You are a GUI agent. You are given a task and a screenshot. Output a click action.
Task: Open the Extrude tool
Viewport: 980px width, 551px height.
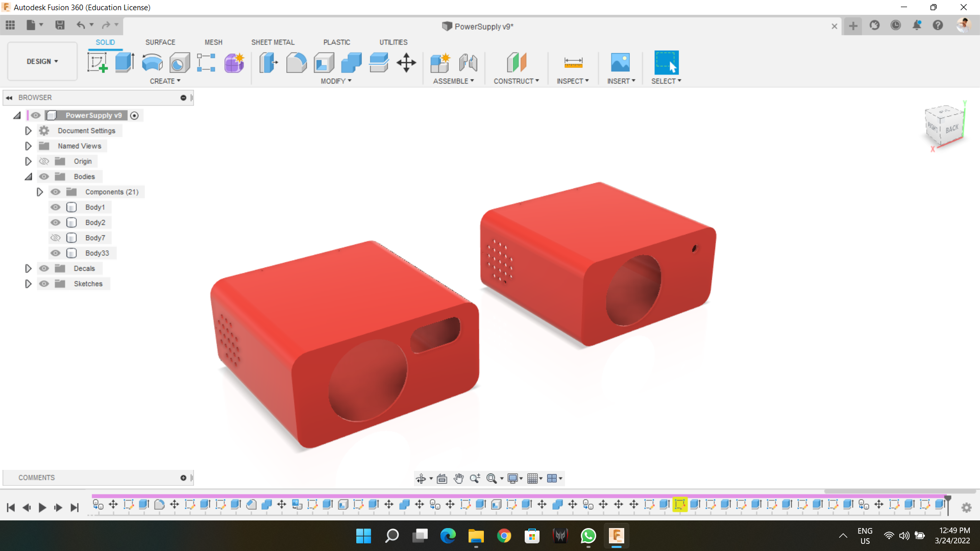[124, 62]
